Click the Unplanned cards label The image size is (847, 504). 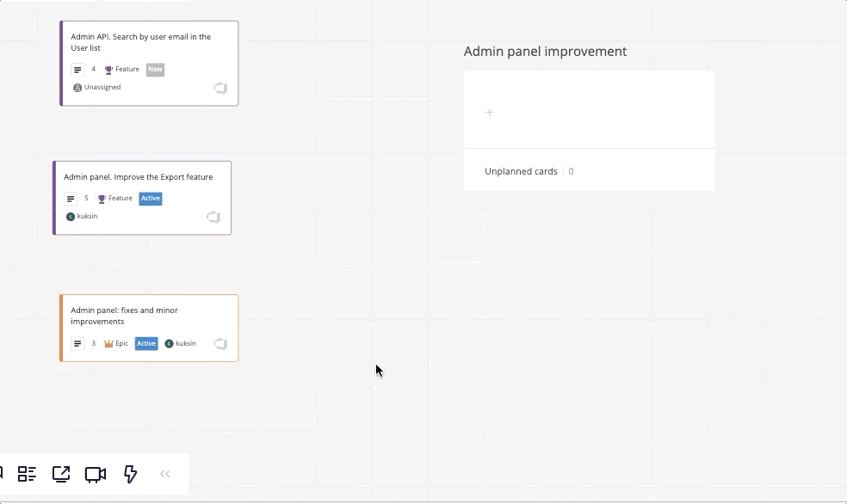521,171
